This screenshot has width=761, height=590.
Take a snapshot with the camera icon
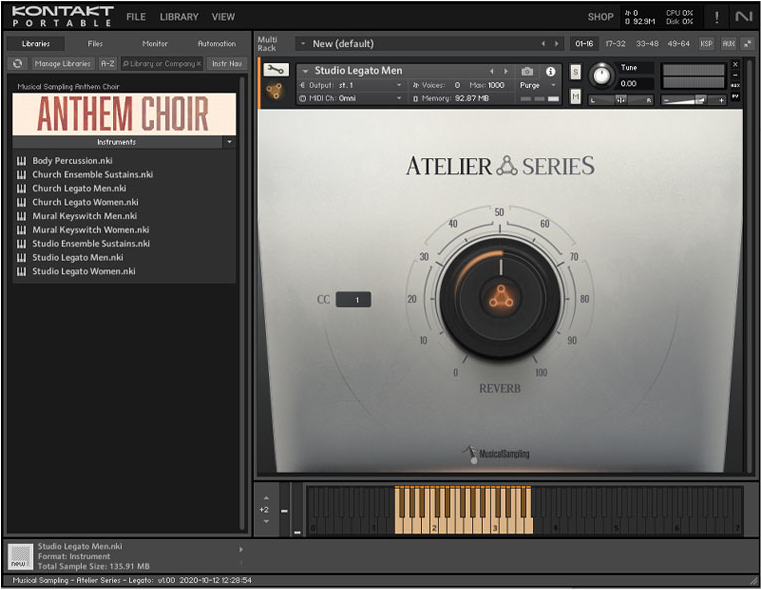coord(527,72)
